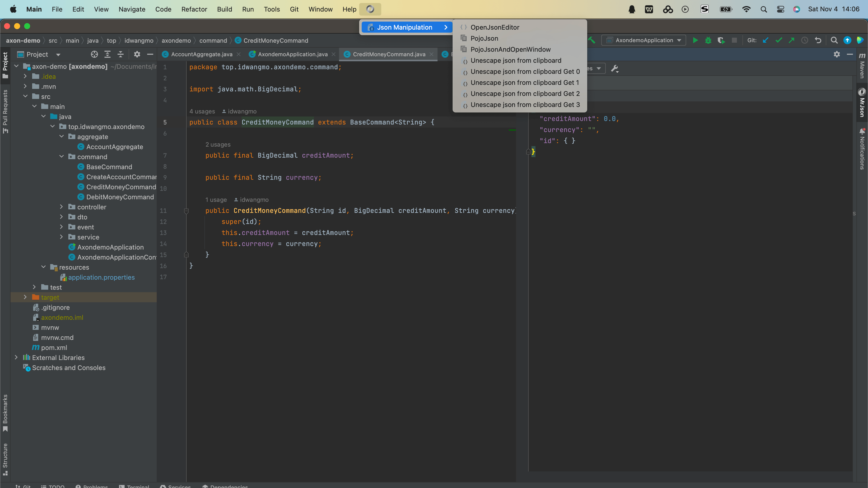
Task: Select opened file in Project view
Action: pyautogui.click(x=94, y=54)
